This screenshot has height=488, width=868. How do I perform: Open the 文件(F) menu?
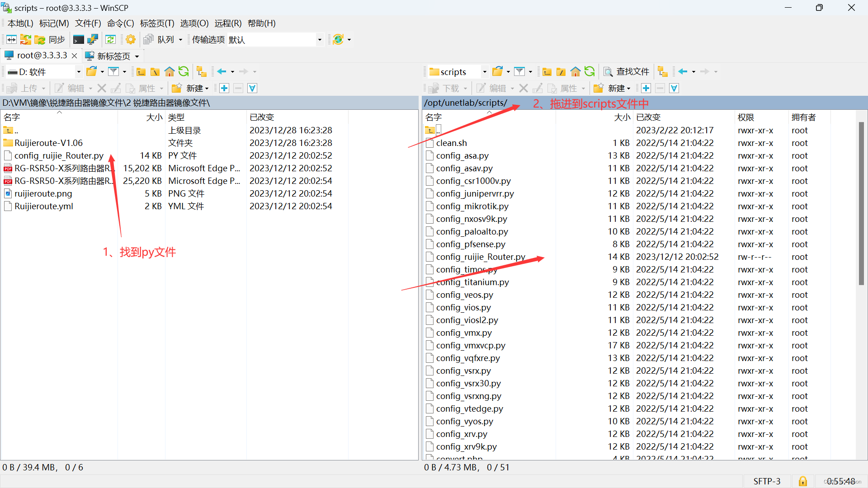point(88,23)
